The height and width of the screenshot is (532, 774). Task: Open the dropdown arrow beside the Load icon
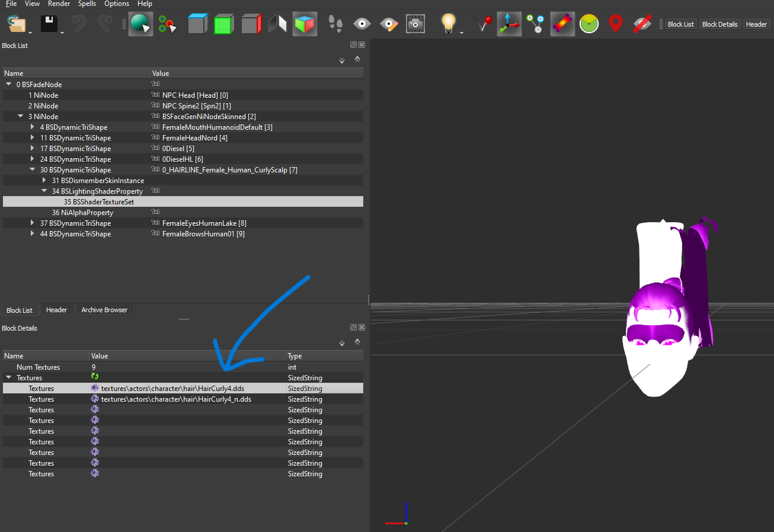[x=30, y=32]
